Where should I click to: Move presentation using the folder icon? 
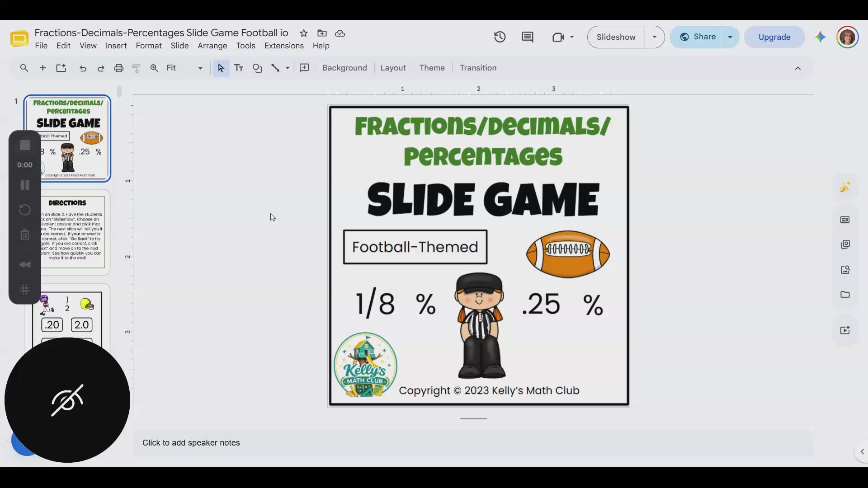[x=322, y=33]
